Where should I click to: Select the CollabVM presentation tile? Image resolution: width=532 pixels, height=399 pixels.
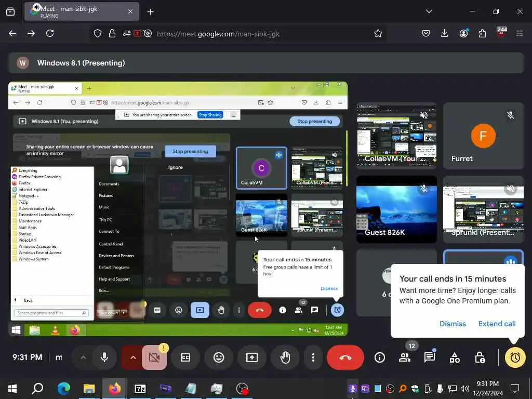click(x=396, y=136)
